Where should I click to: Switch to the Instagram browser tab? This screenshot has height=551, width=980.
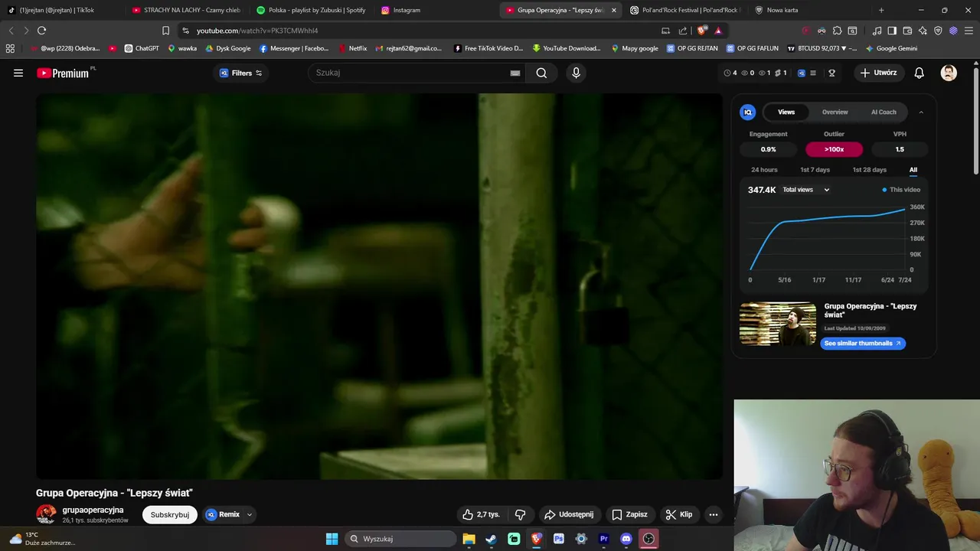click(x=434, y=10)
